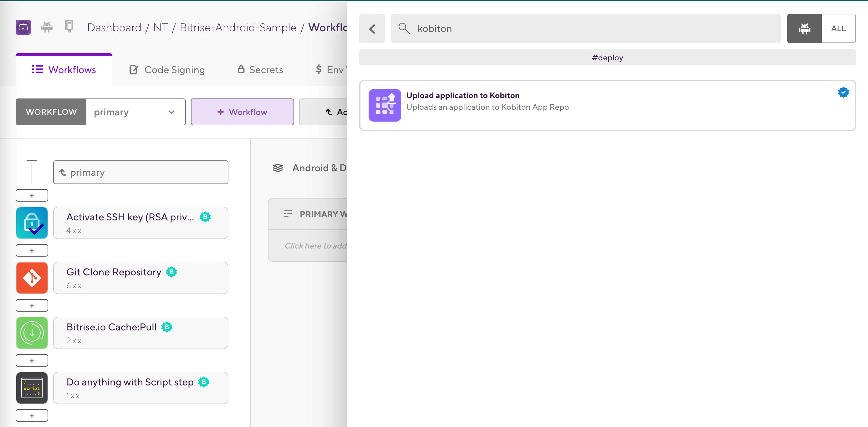This screenshot has width=868, height=427.
Task: Select the Activate SSH key step card
Action: 141,223
